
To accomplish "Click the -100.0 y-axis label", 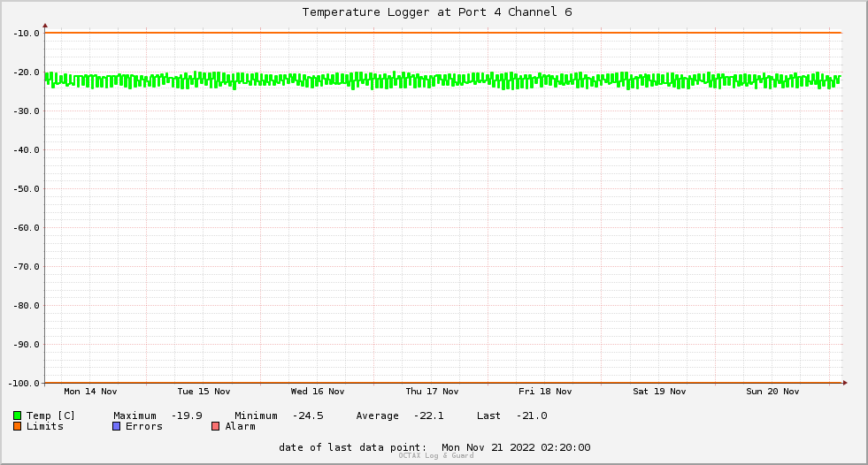I will tap(25, 383).
